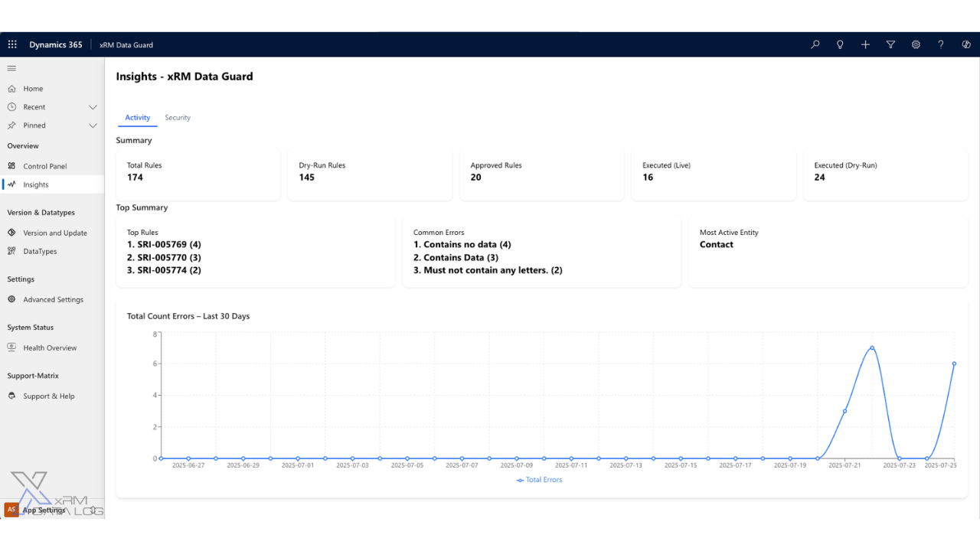This screenshot has height=551, width=980.
Task: Click the search magnifier icon
Action: 815,44
